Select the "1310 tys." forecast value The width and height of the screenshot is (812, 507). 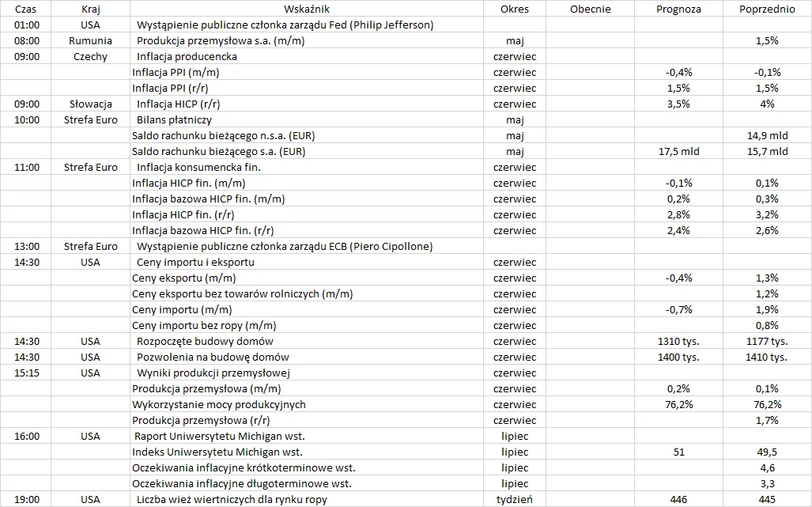(x=678, y=342)
